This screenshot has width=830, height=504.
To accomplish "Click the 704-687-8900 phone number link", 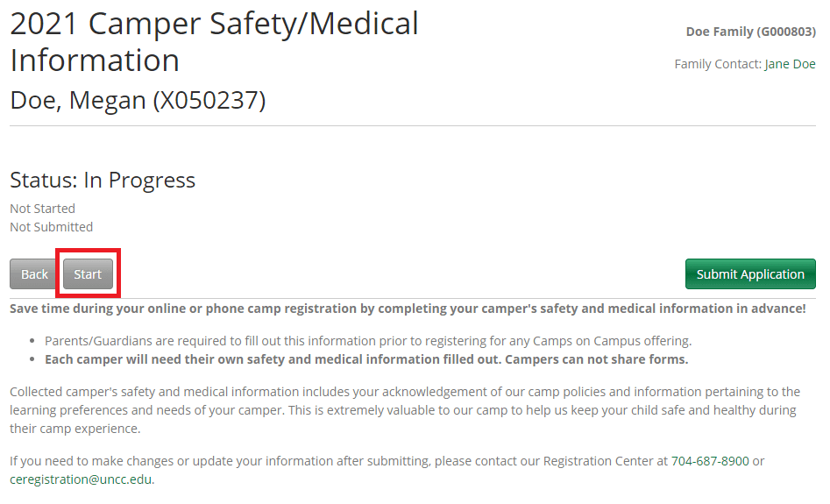I will (x=710, y=461).
